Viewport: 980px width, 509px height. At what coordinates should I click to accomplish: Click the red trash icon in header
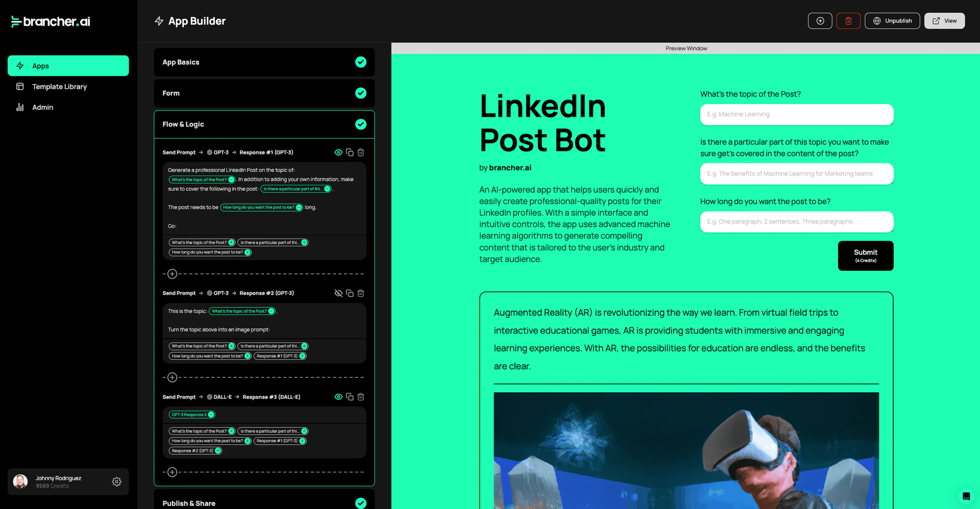(x=848, y=21)
